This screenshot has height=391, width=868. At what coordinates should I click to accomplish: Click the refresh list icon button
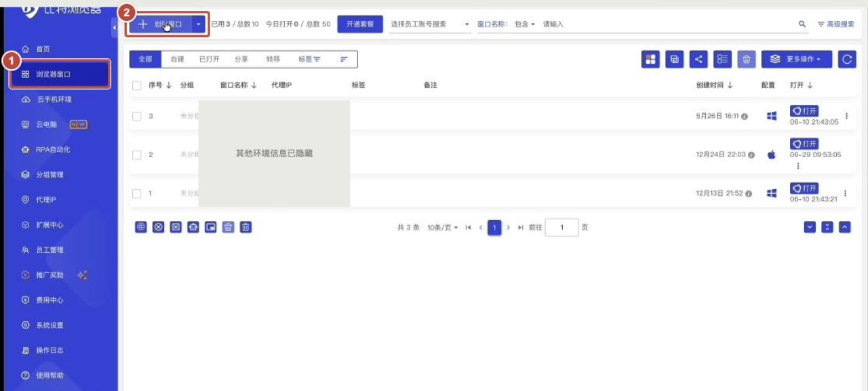point(847,59)
